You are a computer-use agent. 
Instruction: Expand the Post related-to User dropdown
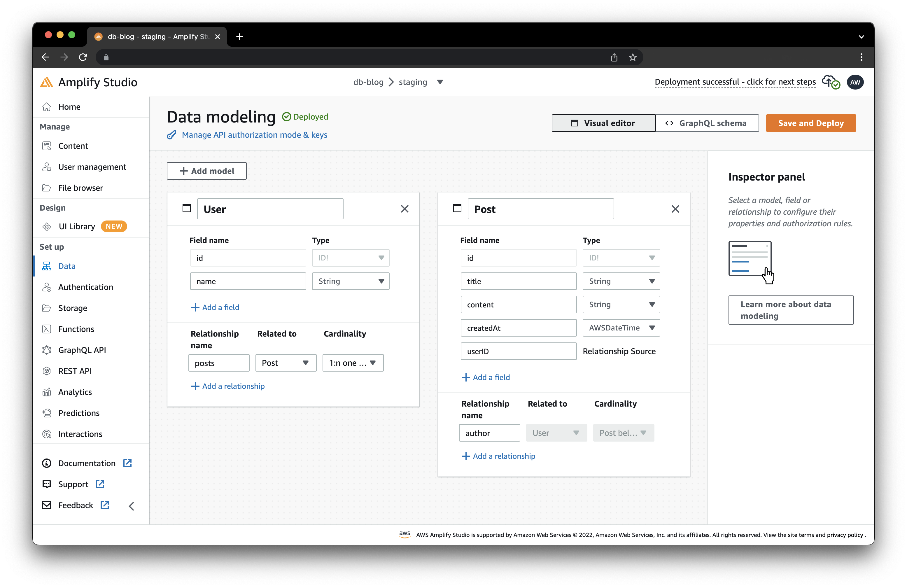click(x=556, y=433)
